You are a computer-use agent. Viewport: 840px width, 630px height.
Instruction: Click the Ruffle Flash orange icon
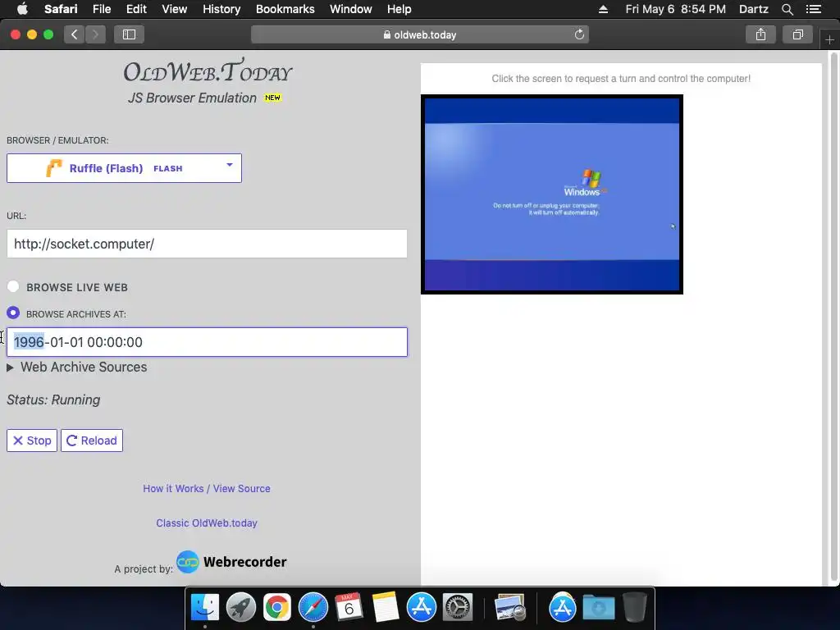[53, 168]
